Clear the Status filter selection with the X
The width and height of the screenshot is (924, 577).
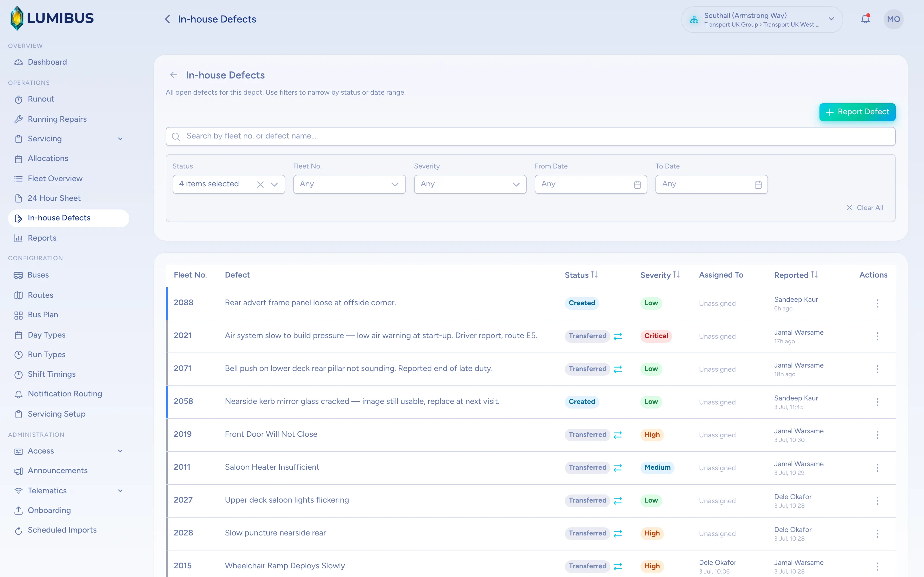(x=260, y=185)
